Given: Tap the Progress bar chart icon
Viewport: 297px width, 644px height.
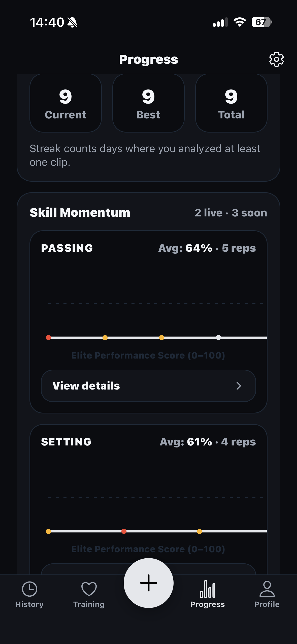Looking at the screenshot, I should (x=208, y=589).
